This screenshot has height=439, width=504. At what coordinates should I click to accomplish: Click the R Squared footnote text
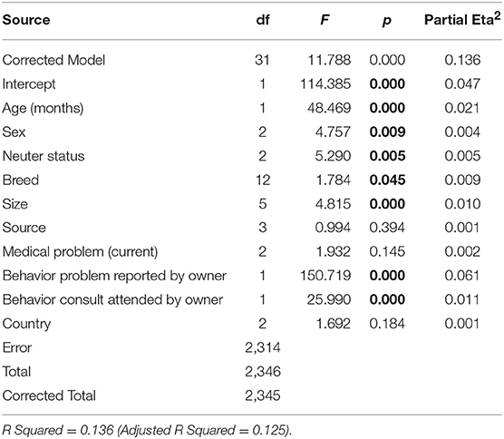click(148, 430)
